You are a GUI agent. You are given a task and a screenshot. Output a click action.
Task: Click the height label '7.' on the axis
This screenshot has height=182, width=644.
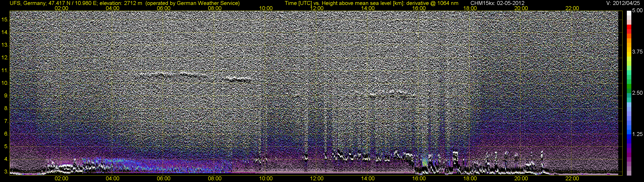coord(6,121)
